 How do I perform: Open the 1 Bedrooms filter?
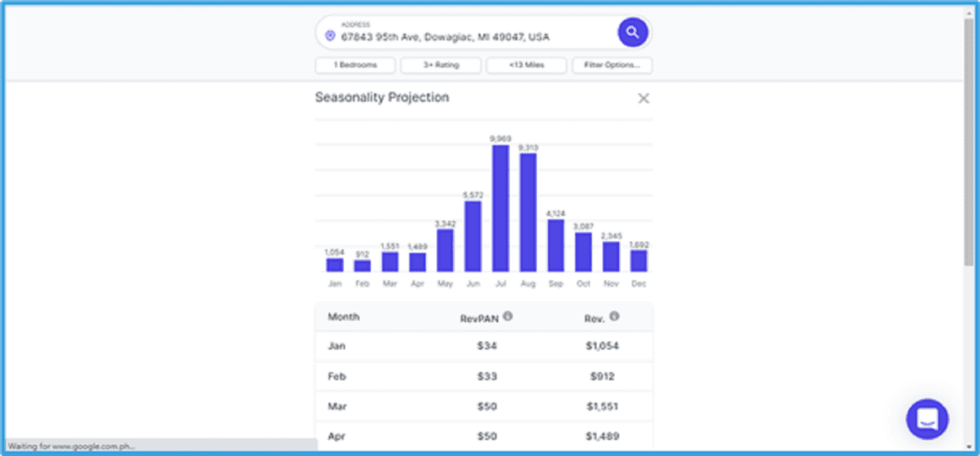tap(355, 65)
